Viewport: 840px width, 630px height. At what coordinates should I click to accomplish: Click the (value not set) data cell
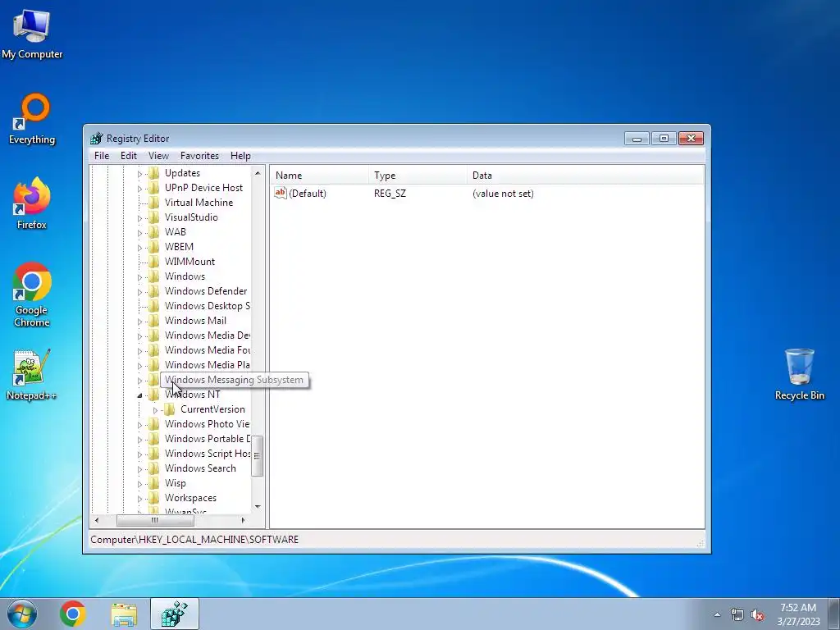point(503,194)
